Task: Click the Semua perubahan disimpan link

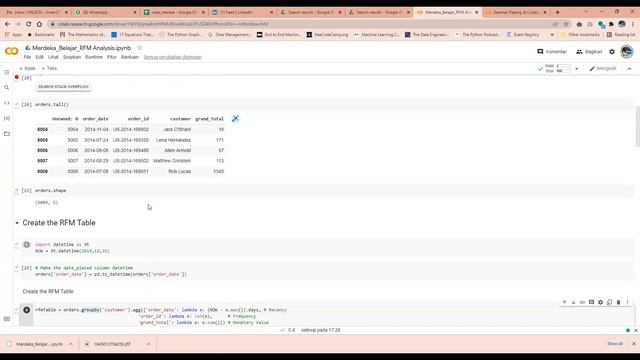Action: 173,57
